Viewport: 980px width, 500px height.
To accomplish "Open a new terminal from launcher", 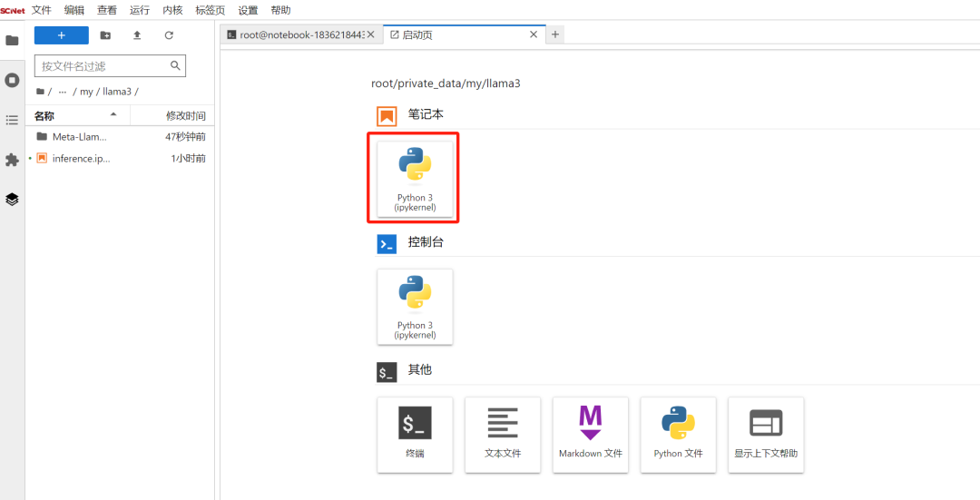I will (x=415, y=434).
